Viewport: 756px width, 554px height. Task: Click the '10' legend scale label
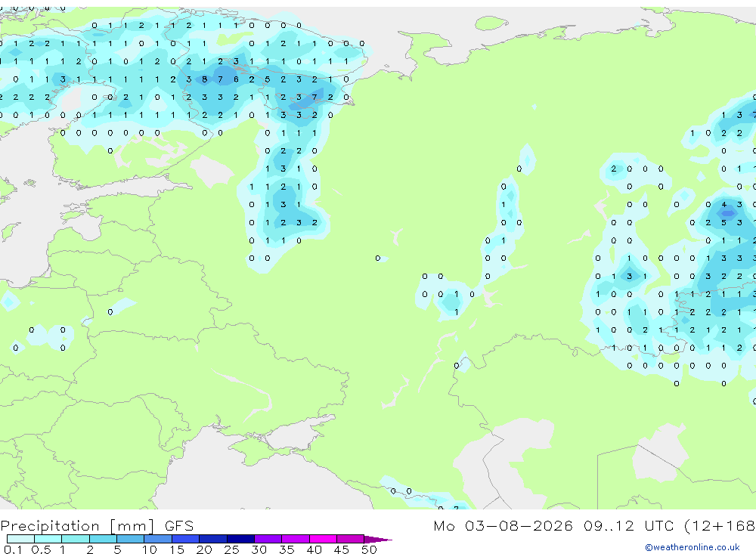(x=150, y=549)
